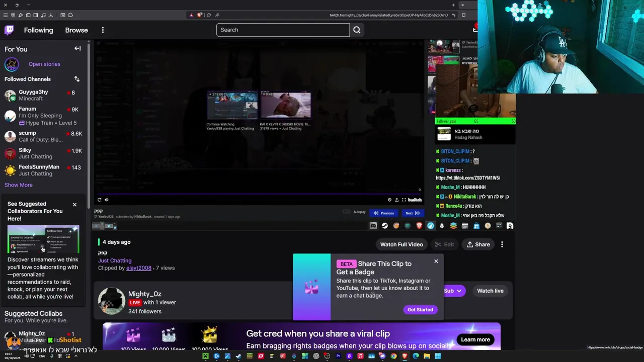Screen dimensions: 644x362
Task: Open clip player settings gear
Action: [x=389, y=200]
